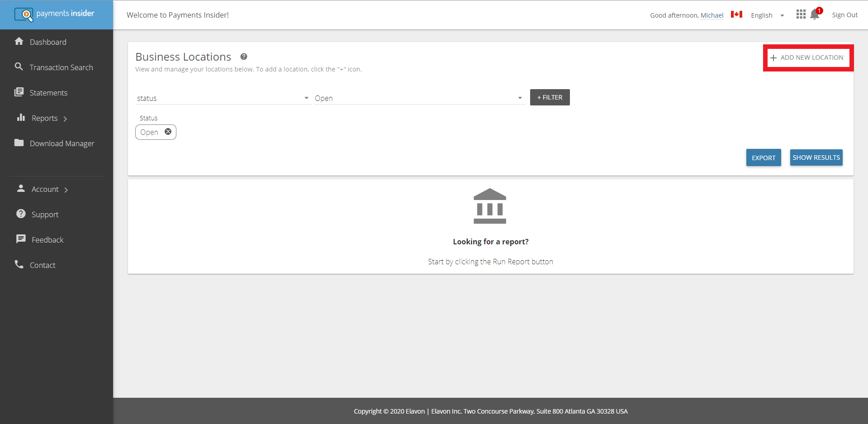Screen dimensions: 868x424
Task: Open the English language dropdown
Action: [768, 15]
